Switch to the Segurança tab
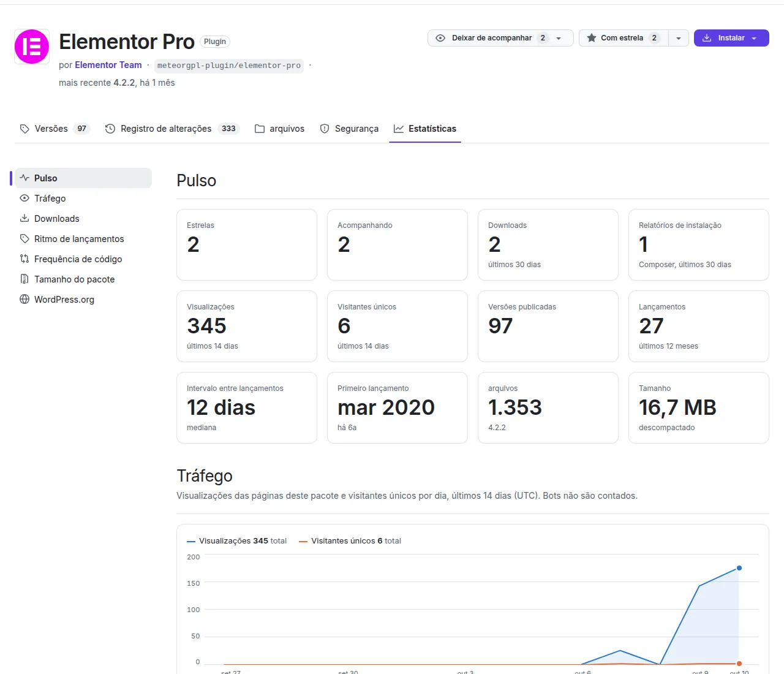This screenshot has height=674, width=784. 350,129
